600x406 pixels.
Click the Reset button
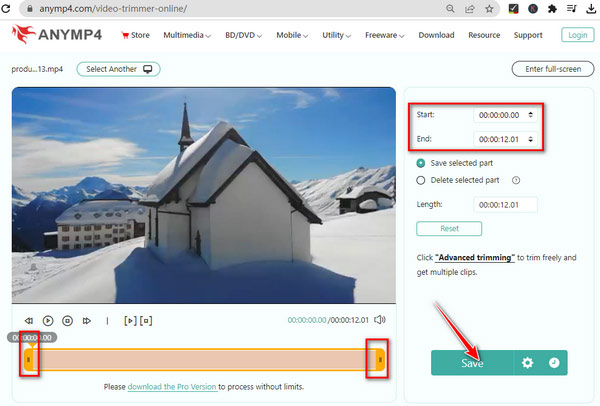click(449, 229)
